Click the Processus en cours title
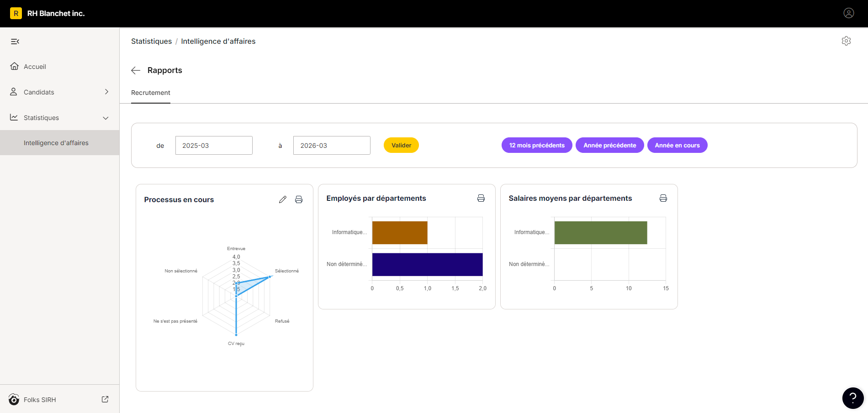Viewport: 868px width, 413px height. 179,199
